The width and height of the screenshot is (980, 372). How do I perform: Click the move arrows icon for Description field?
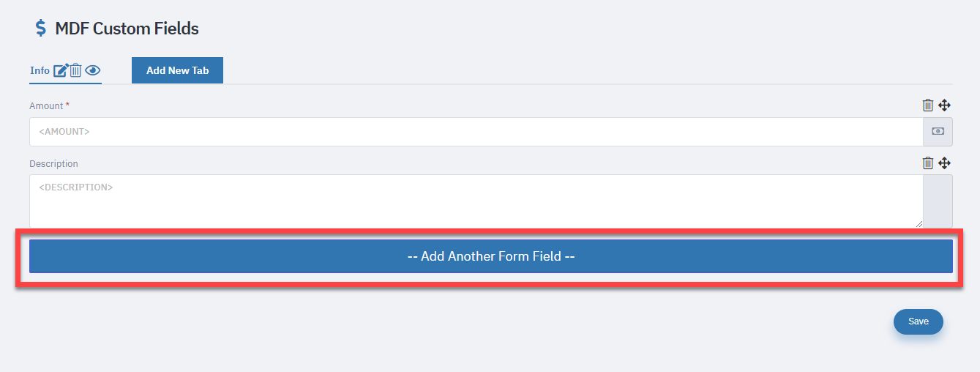944,163
